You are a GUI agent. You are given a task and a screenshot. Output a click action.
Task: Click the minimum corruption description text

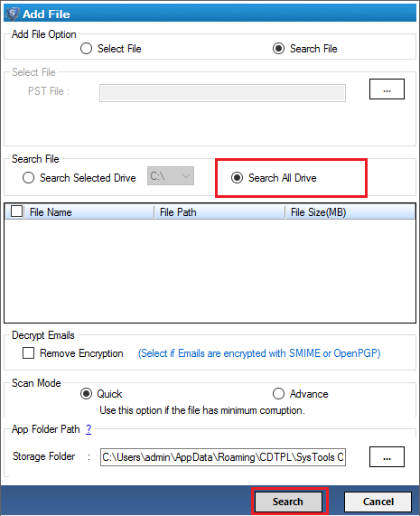(202, 410)
